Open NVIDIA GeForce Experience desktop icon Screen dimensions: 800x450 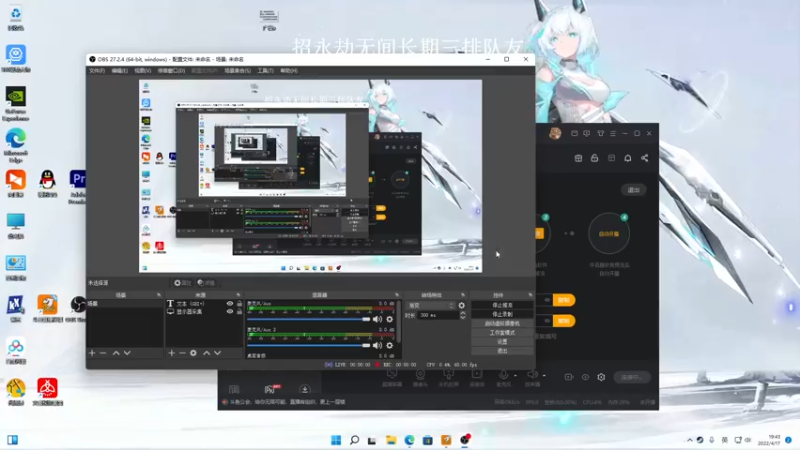pos(16,104)
